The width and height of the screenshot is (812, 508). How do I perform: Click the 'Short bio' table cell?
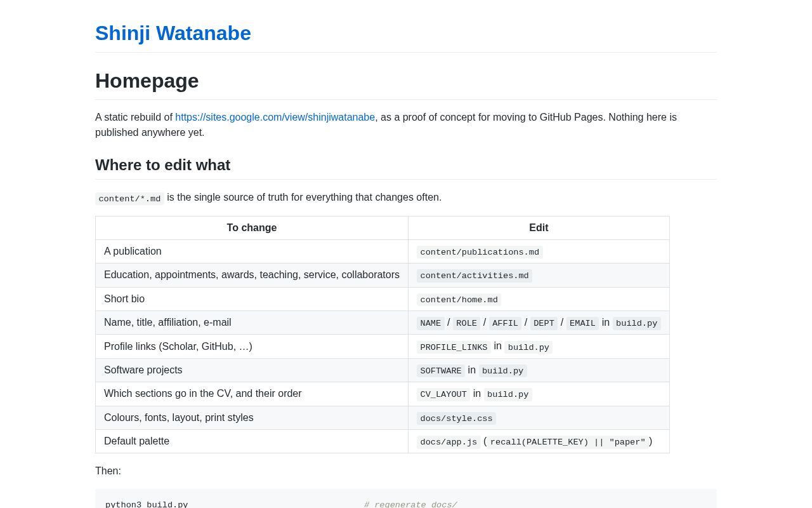[252, 299]
